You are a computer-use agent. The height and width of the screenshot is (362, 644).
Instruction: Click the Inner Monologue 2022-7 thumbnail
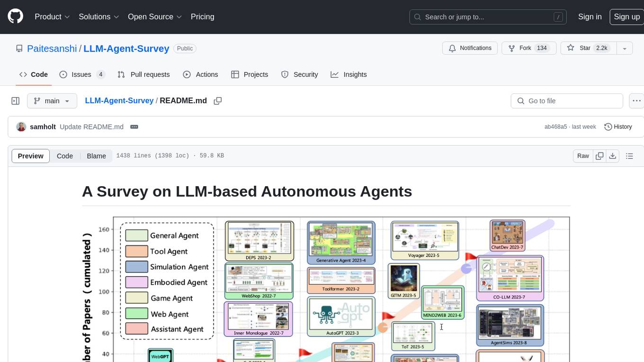tap(258, 319)
